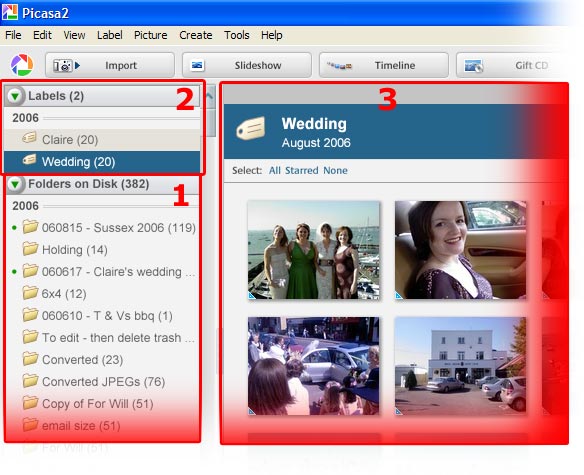584x475 pixels.
Task: Click the 2006 year under Labels
Action: 25,118
